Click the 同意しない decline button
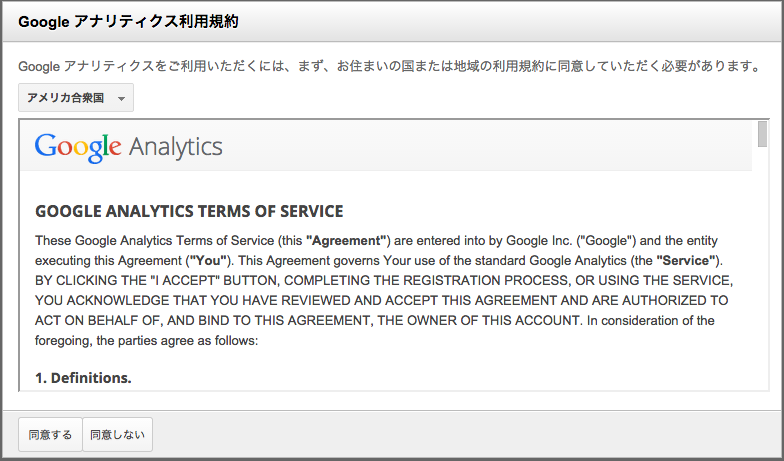 click(x=118, y=434)
